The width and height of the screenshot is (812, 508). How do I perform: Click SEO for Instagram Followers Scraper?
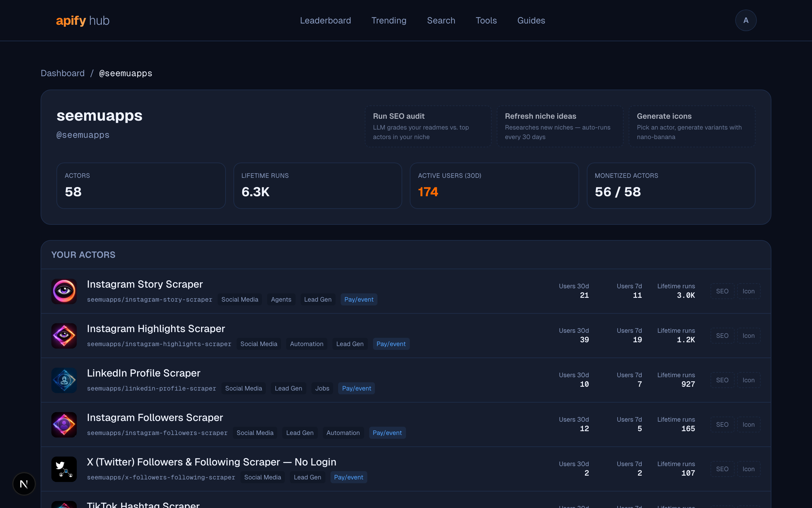[722, 425]
